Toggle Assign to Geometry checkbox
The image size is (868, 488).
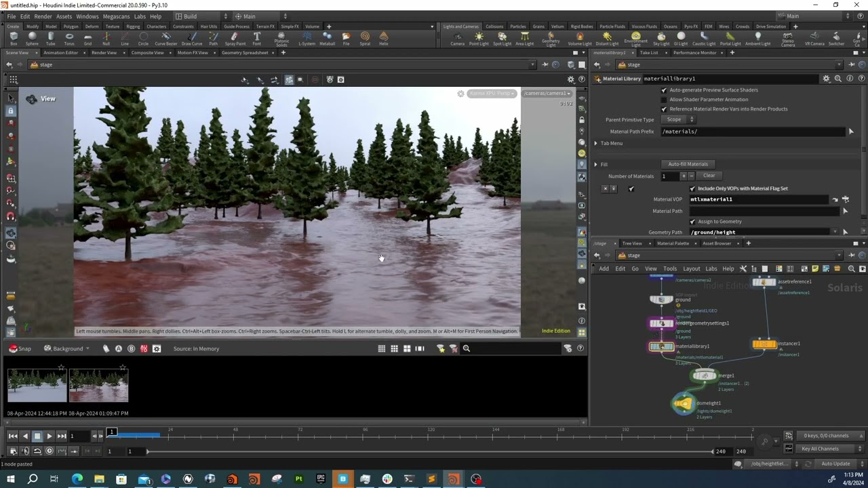[692, 222]
